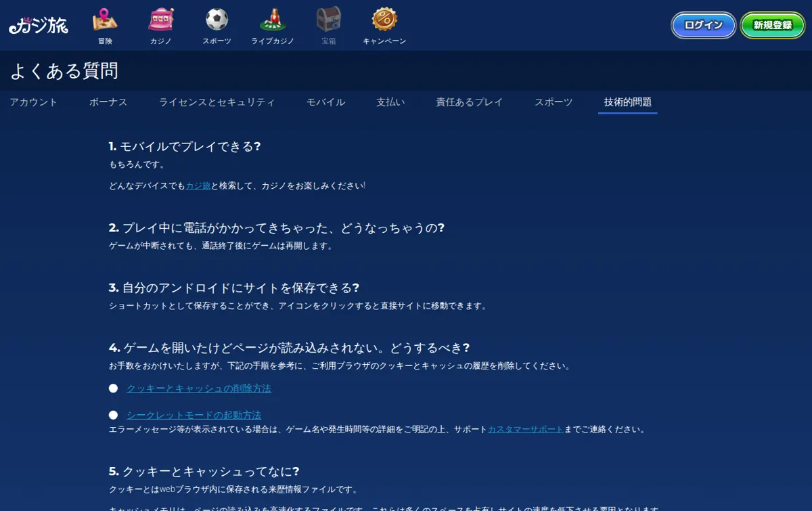812x511 pixels.
Task: Select the 技術的問題 tab
Action: point(628,102)
